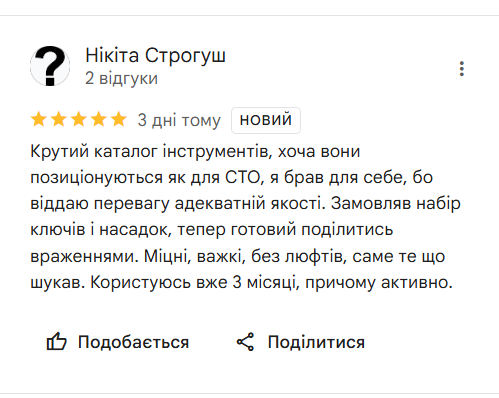Click the 'НОВИЙ' badge
Viewport: 499px width, 398px height.
click(266, 120)
